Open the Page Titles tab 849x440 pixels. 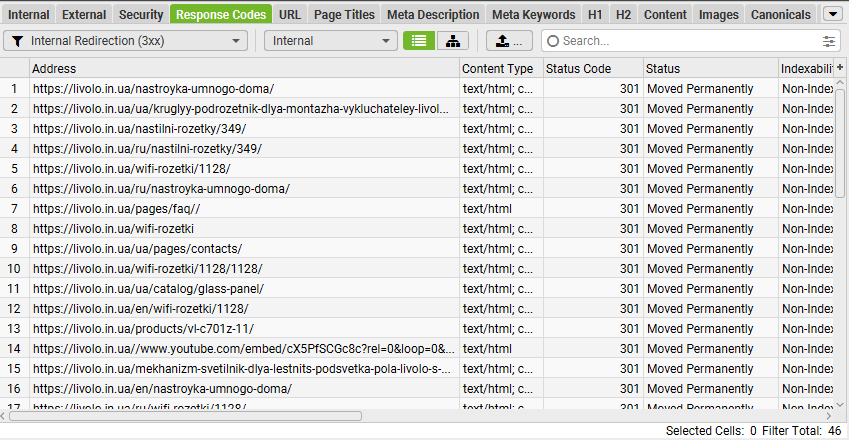(344, 15)
